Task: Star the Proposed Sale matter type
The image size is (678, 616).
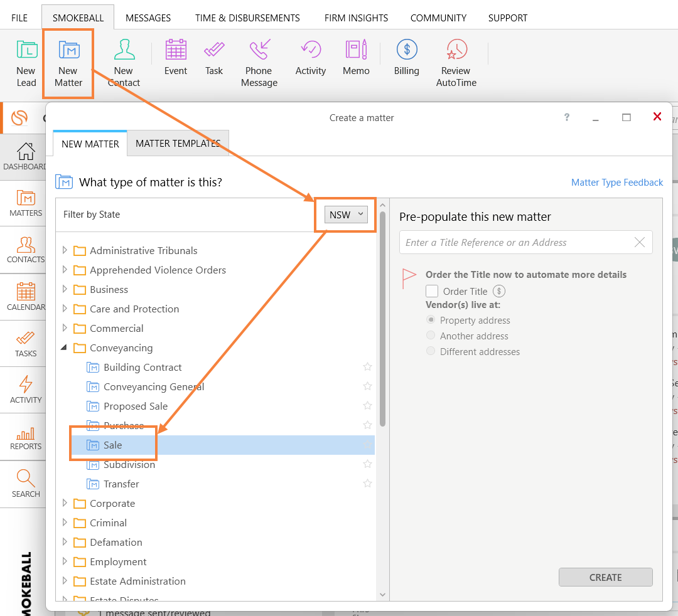Action: pyautogui.click(x=367, y=406)
